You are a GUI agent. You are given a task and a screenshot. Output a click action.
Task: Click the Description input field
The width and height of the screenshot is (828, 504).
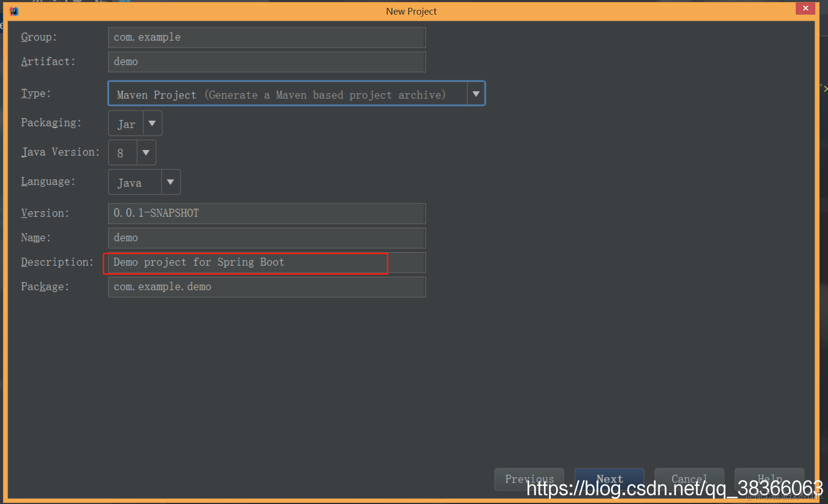(x=267, y=263)
